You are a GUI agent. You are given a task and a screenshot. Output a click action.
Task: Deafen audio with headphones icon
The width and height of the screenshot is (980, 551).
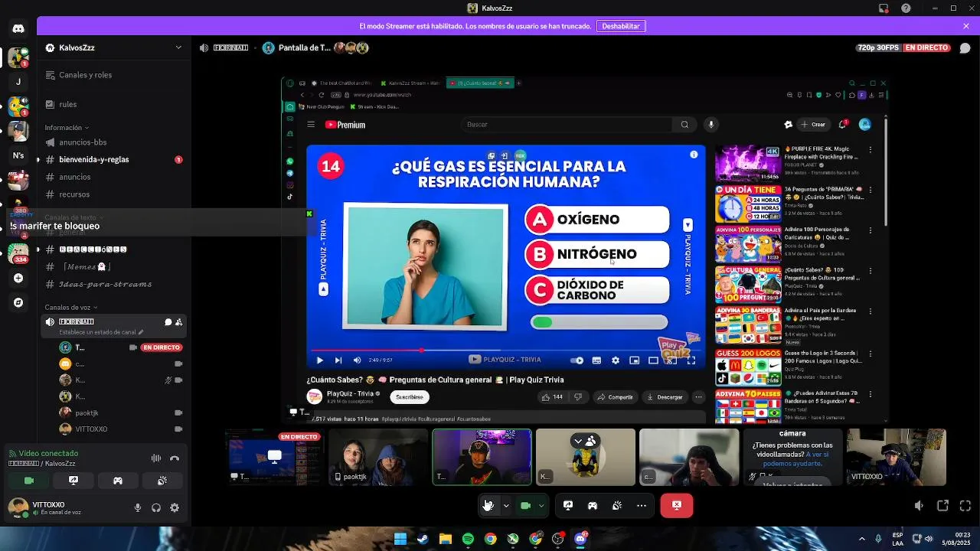(x=156, y=507)
